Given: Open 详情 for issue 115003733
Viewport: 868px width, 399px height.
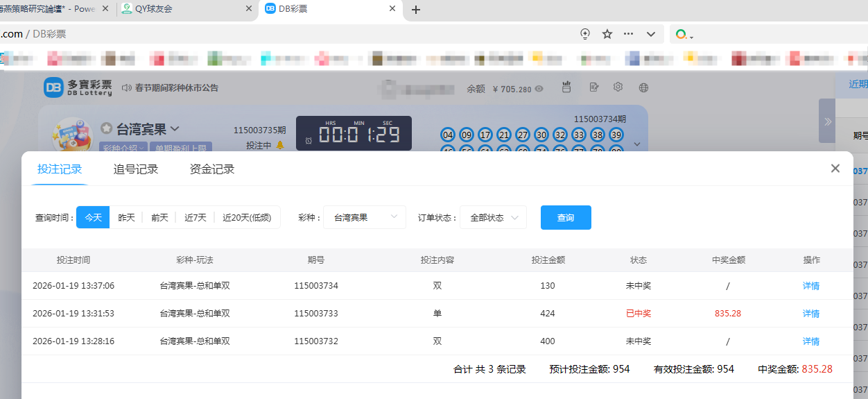Looking at the screenshot, I should point(811,314).
